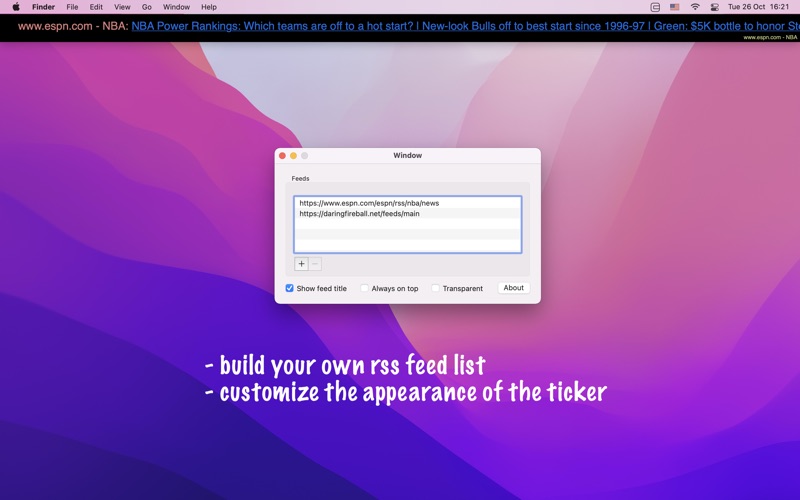This screenshot has width=800, height=500.
Task: Open the Edit menu
Action: (96, 7)
